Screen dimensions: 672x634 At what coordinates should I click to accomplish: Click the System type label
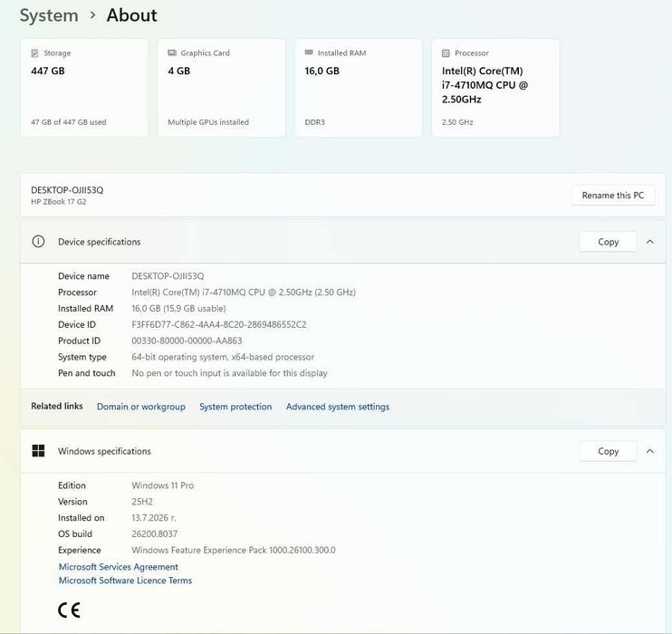(82, 357)
